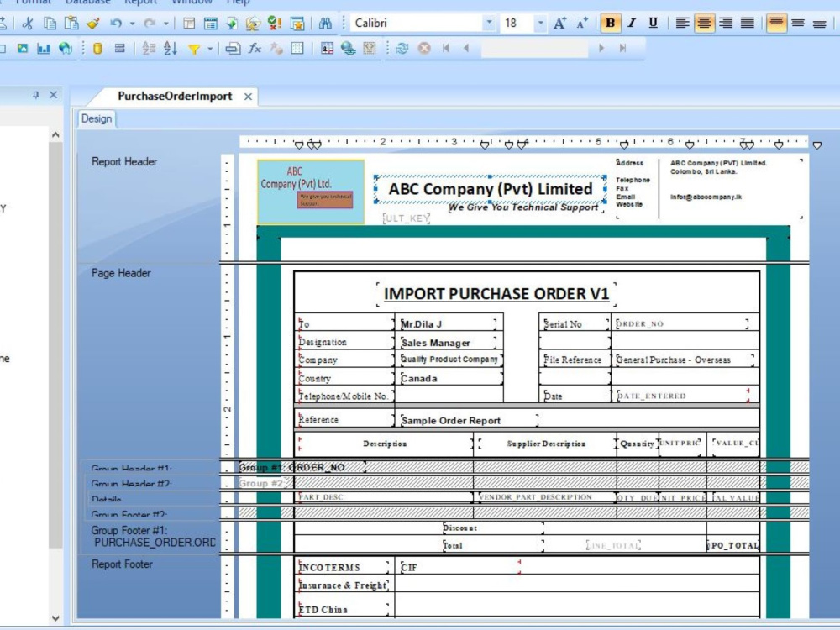Decrease font size with small A icon
Viewport: 840px width, 630px height.
[x=582, y=23]
